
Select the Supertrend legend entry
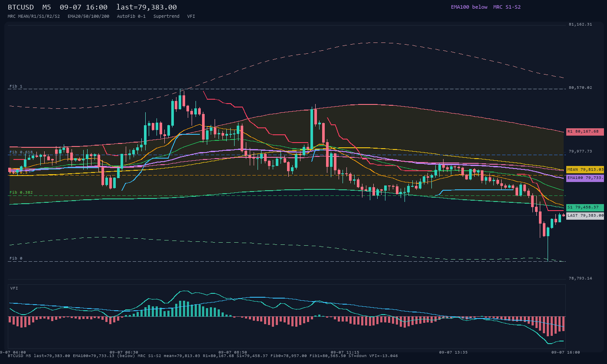[x=166, y=16]
